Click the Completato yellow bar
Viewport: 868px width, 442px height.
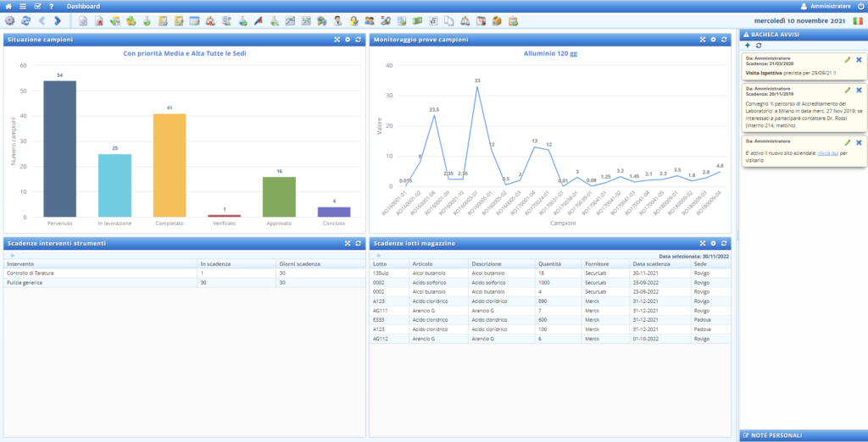[x=170, y=165]
